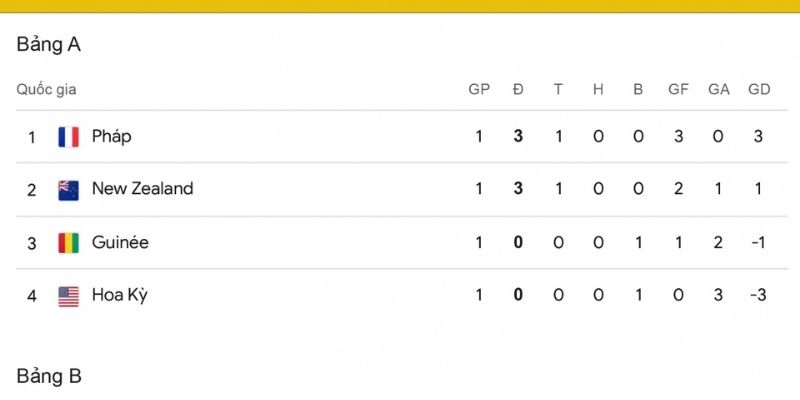Click the yellow banner at top
The image size is (800, 400).
(400, 6)
